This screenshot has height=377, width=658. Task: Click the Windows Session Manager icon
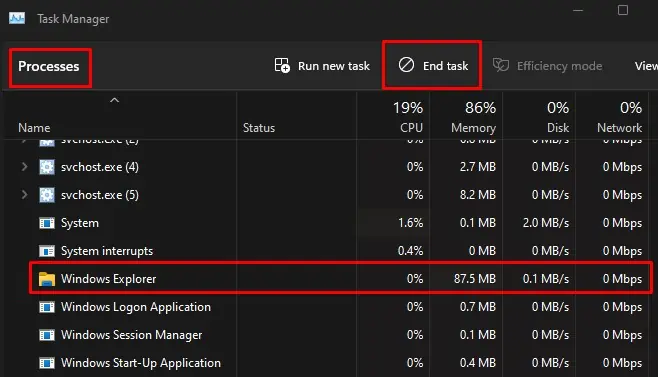(47, 335)
